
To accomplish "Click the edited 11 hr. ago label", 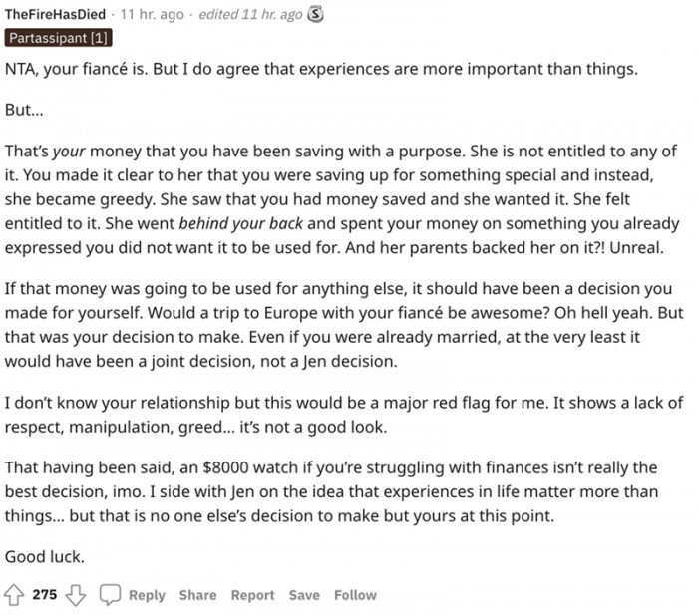I will (250, 14).
